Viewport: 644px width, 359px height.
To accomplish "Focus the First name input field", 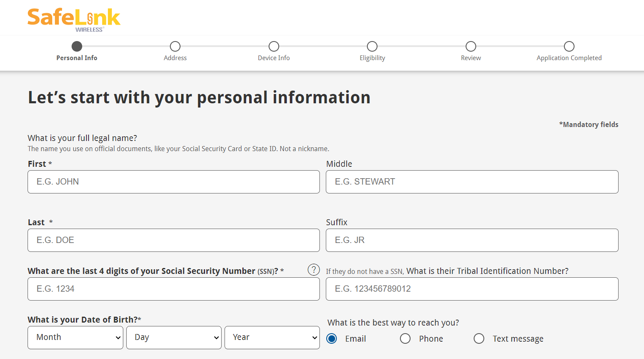I will pos(174,182).
